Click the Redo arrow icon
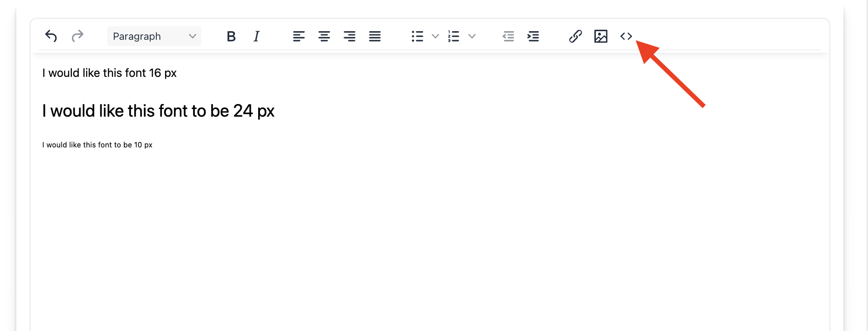This screenshot has width=868, height=331. coord(77,36)
